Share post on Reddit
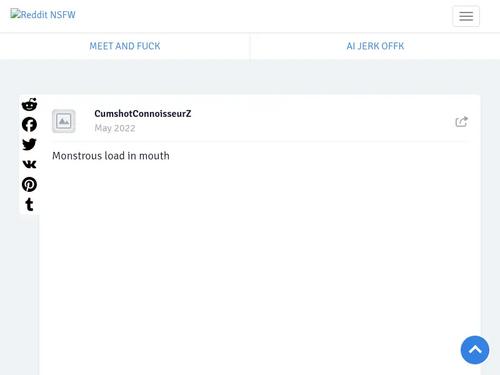 click(29, 105)
